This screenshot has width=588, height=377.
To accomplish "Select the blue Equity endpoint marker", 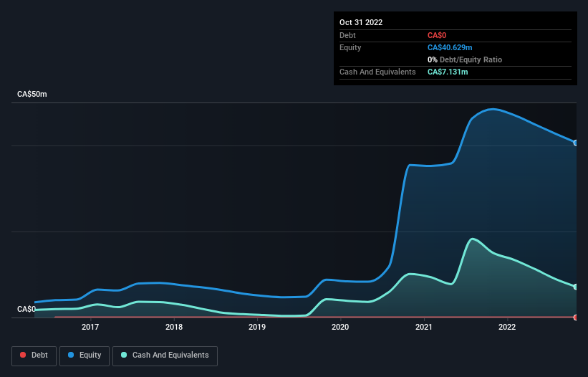I will (576, 143).
